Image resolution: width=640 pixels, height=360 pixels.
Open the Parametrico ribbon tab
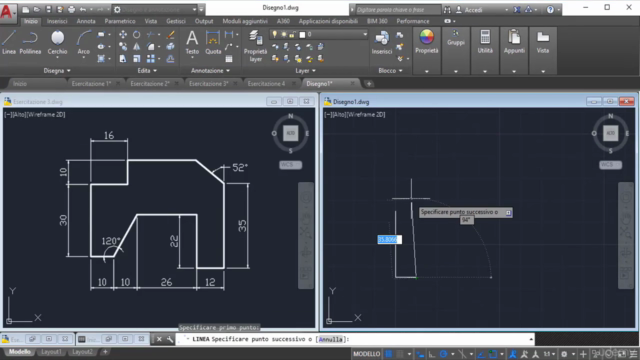(x=120, y=21)
